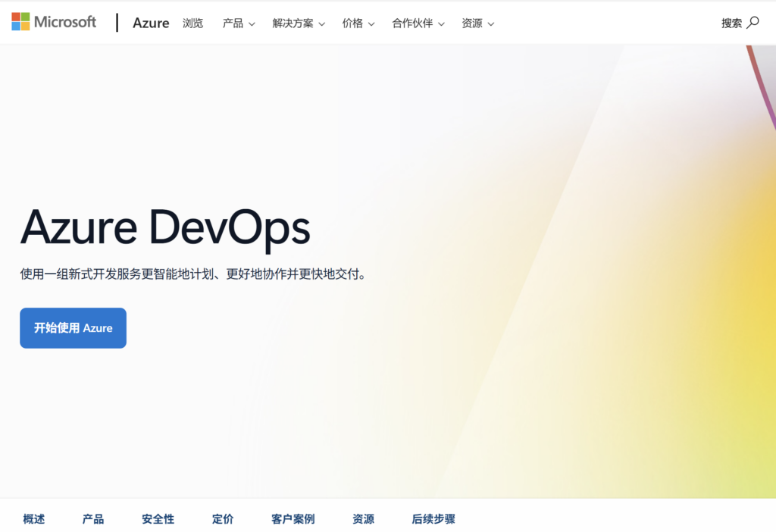The height and width of the screenshot is (532, 776).
Task: Open the Azure home link
Action: (x=151, y=23)
